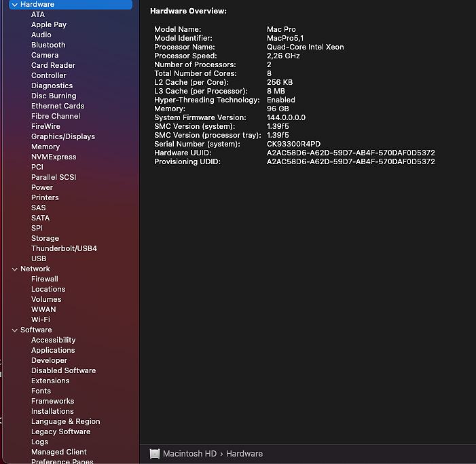Select the SATA entry

coord(40,218)
